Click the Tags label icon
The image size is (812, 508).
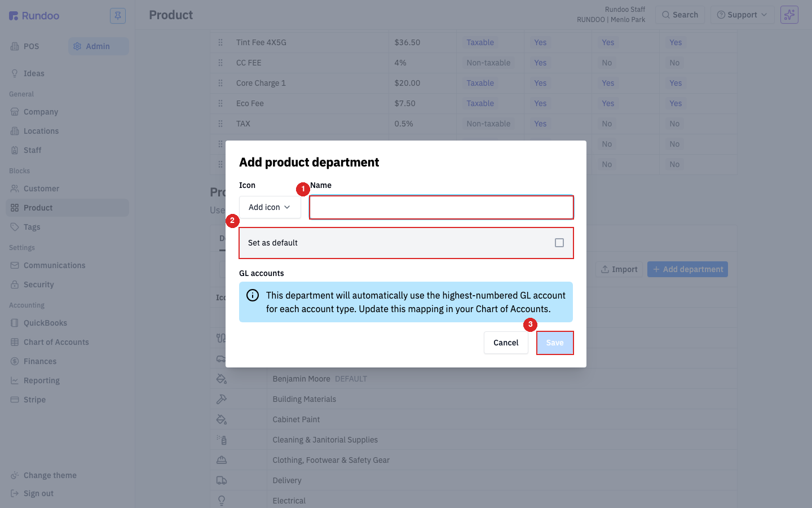pyautogui.click(x=15, y=227)
